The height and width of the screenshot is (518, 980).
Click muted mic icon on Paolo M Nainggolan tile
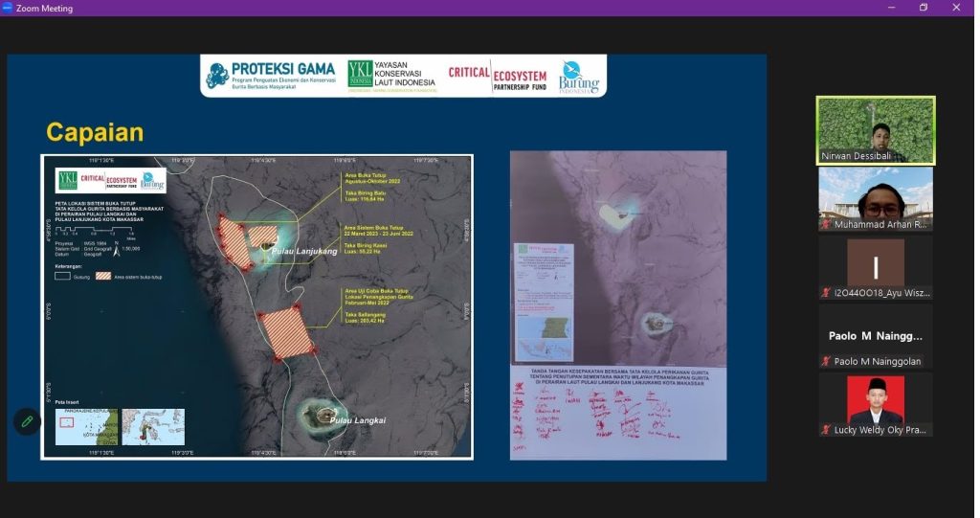(826, 361)
